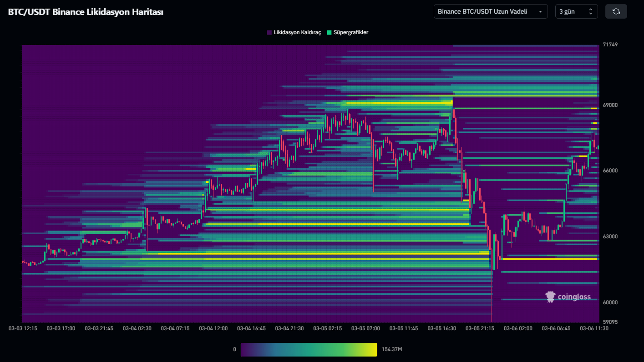Select the 03-06 02:00 time axis label

pyautogui.click(x=517, y=328)
